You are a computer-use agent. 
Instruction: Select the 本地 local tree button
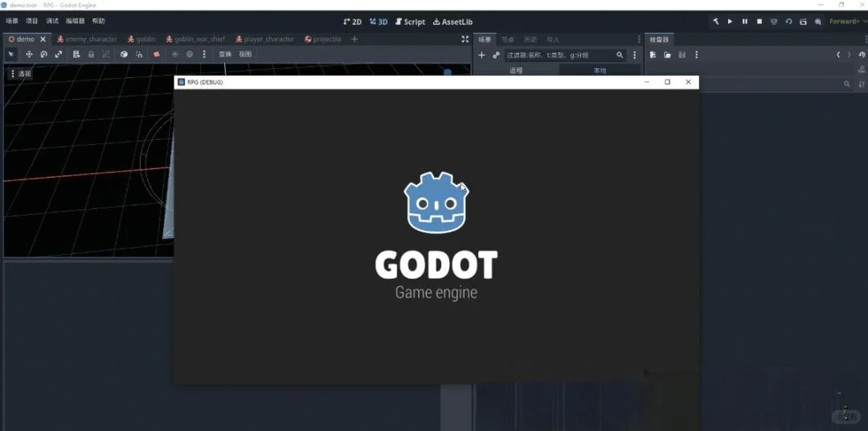pos(600,70)
